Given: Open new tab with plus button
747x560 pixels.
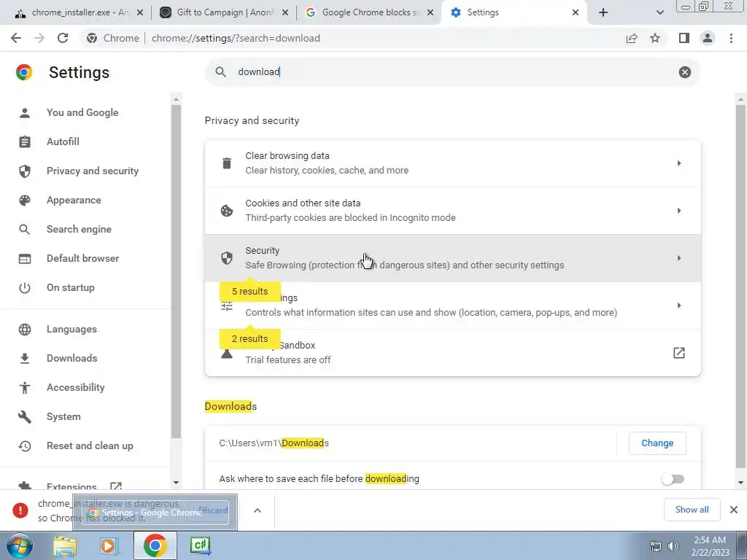Looking at the screenshot, I should [603, 12].
